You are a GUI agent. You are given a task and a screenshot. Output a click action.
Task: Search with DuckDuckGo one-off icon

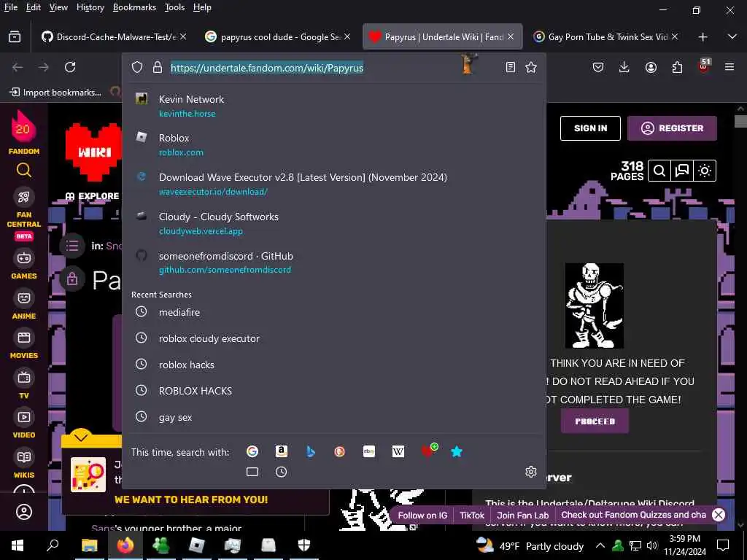click(x=340, y=451)
